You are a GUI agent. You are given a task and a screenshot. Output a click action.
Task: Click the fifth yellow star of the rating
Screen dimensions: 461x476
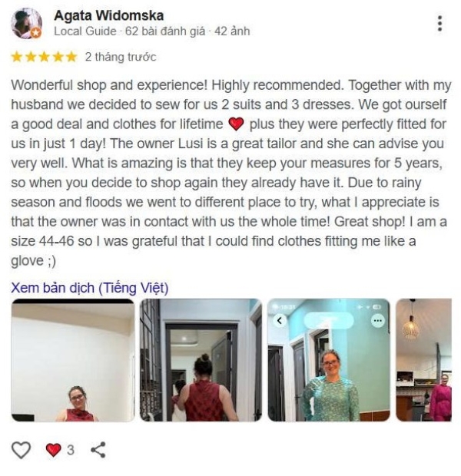click(x=71, y=57)
